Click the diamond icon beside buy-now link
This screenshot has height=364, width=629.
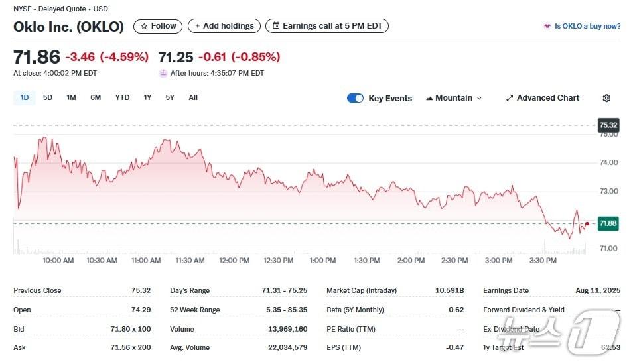(547, 26)
